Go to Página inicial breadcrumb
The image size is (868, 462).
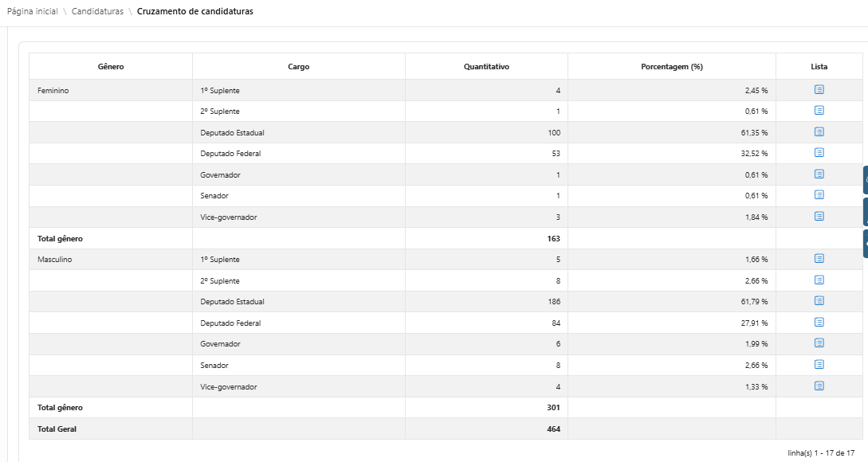pos(32,11)
